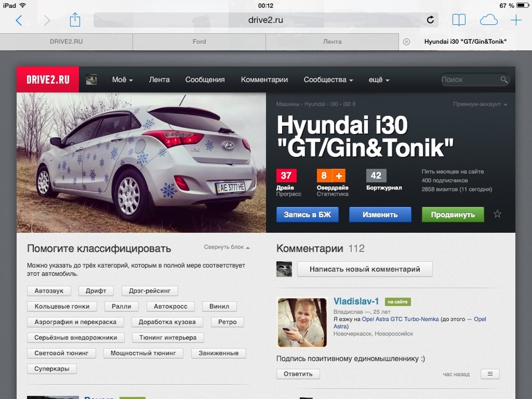This screenshot has height=399, width=532.
Task: Select the Ретро category tag
Action: (x=227, y=322)
